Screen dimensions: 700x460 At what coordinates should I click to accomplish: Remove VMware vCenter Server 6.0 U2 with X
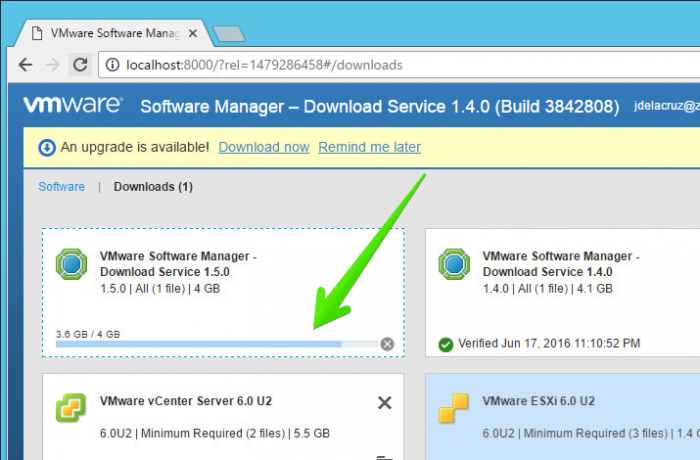click(384, 403)
